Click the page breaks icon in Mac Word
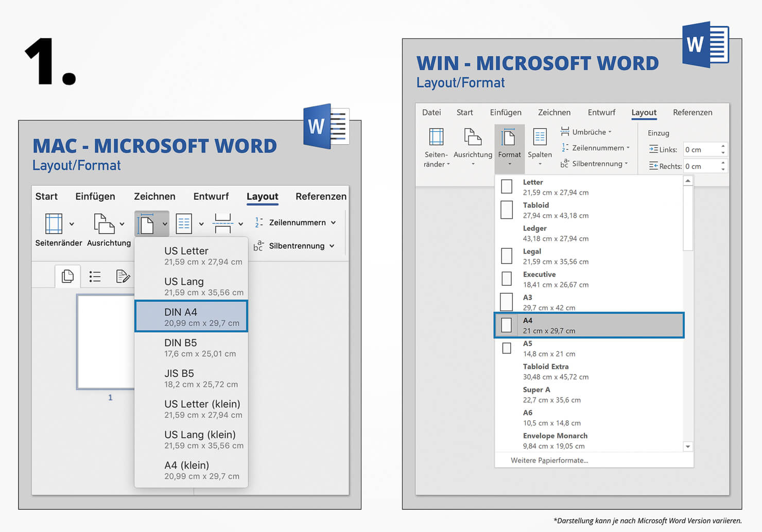Viewport: 762px width, 532px height. (223, 224)
